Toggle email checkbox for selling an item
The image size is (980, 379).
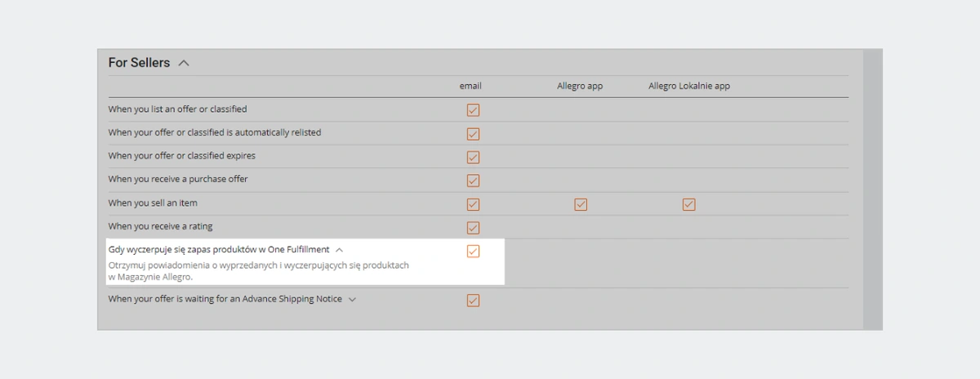[x=473, y=204]
